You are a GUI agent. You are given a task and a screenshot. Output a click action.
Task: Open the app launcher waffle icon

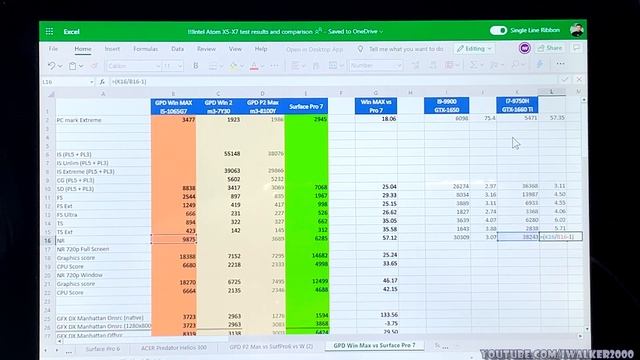pos(49,31)
